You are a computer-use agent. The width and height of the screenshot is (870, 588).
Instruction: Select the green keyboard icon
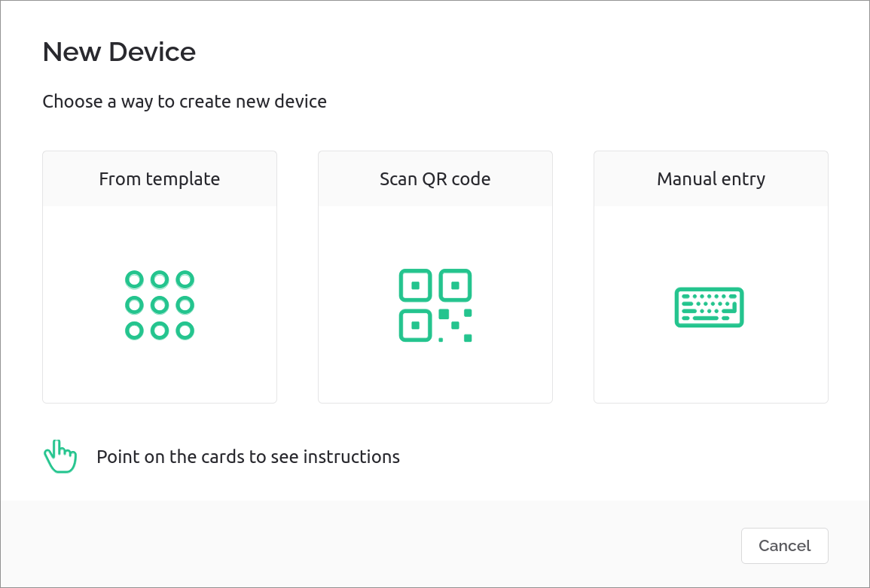coord(709,307)
